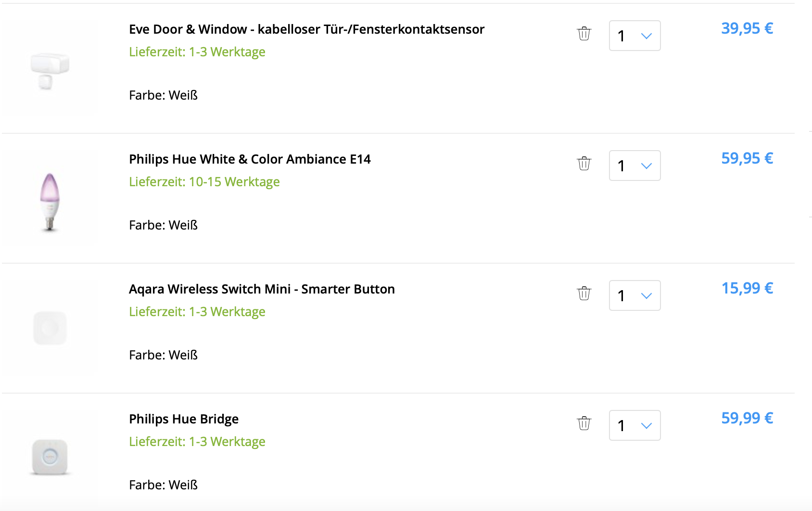Screen dimensions: 812x511
Task: Click Aqara Wireless Switch Mini product title
Action: pyautogui.click(x=262, y=289)
